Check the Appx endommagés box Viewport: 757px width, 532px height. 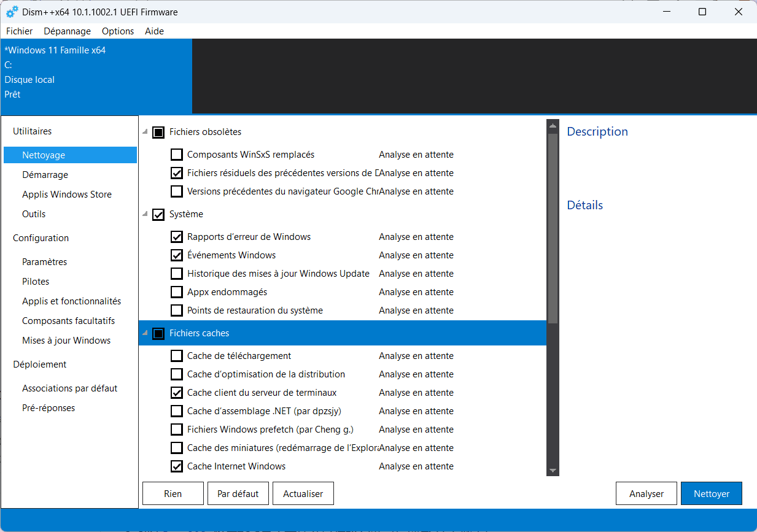(177, 292)
